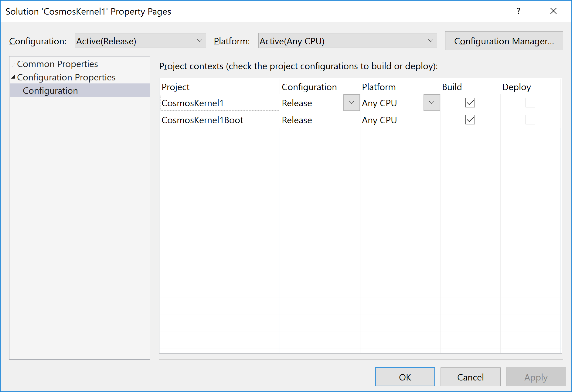Uncheck Build for CosmosKernel1Boot
This screenshot has width=572, height=392.
470,120
